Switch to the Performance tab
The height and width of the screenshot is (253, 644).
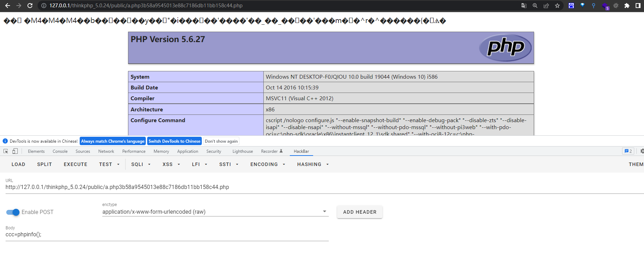coord(134,151)
